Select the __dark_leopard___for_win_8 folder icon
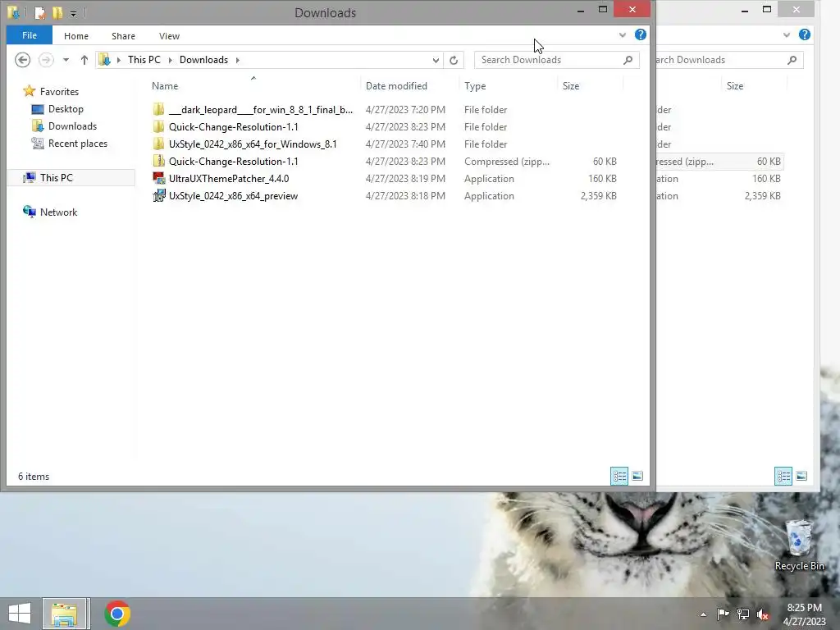Screen dimensions: 840x630 (158, 109)
